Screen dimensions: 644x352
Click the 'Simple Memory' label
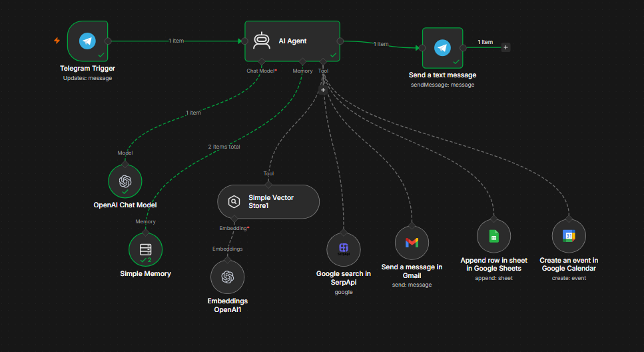145,273
